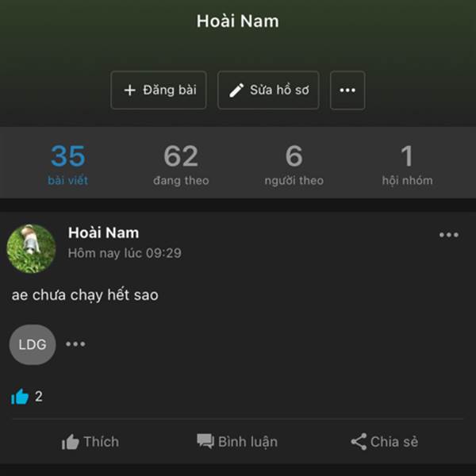Tap the Chia sẻ share icon
476x476 pixels.
point(359,442)
